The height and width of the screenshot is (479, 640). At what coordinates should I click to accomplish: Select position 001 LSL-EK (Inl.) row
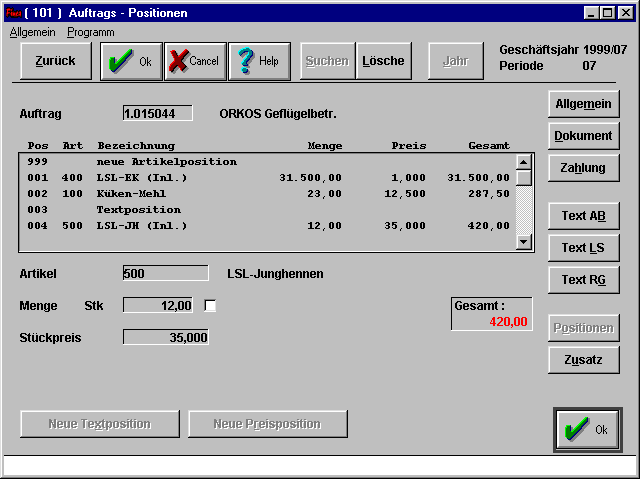click(x=266, y=178)
